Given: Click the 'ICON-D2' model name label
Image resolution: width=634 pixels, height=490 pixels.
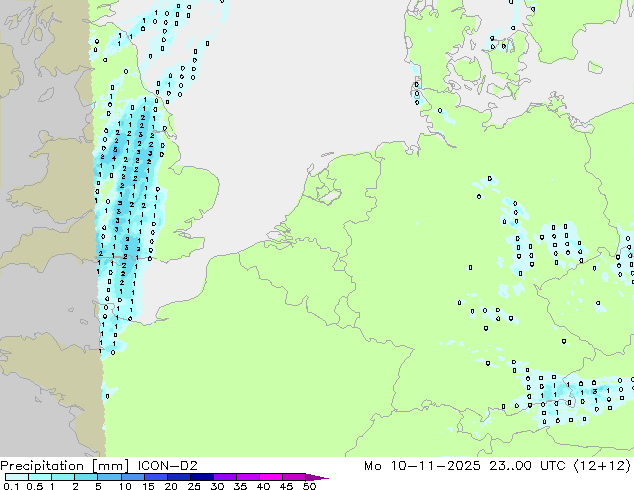Looking at the screenshot, I should 167,466.
